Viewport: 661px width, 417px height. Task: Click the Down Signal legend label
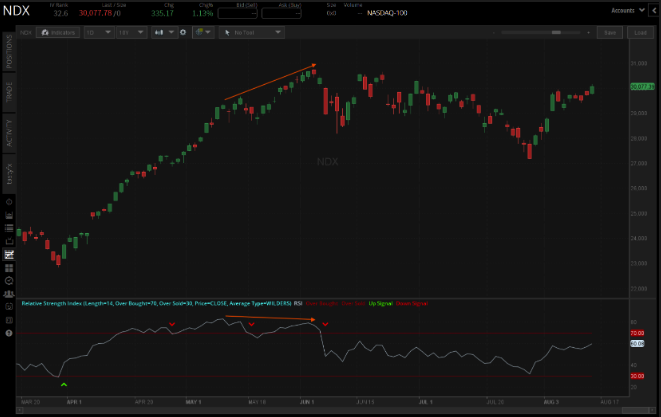(412, 303)
